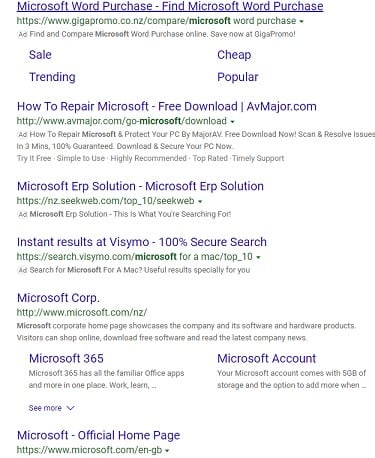375x458 pixels.
Task: Open Microsoft Erp Solution result title
Action: point(140,186)
